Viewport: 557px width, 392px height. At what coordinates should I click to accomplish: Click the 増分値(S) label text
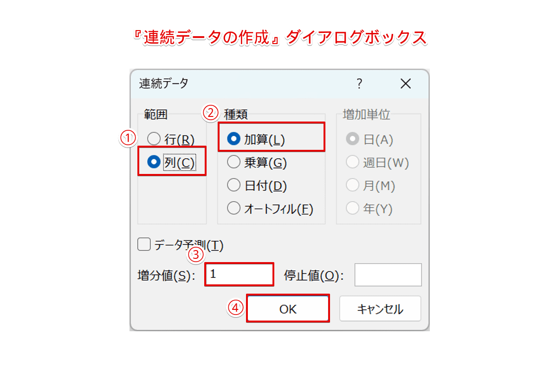[164, 276]
